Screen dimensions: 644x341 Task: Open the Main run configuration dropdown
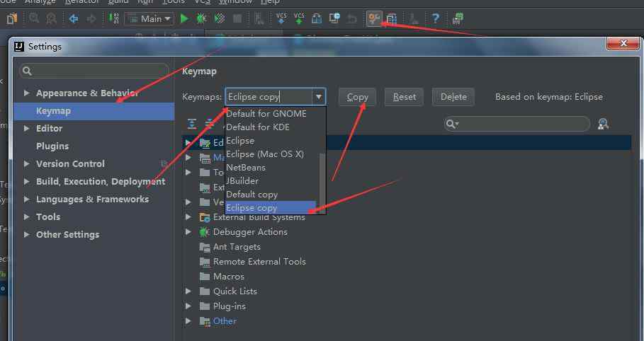149,18
